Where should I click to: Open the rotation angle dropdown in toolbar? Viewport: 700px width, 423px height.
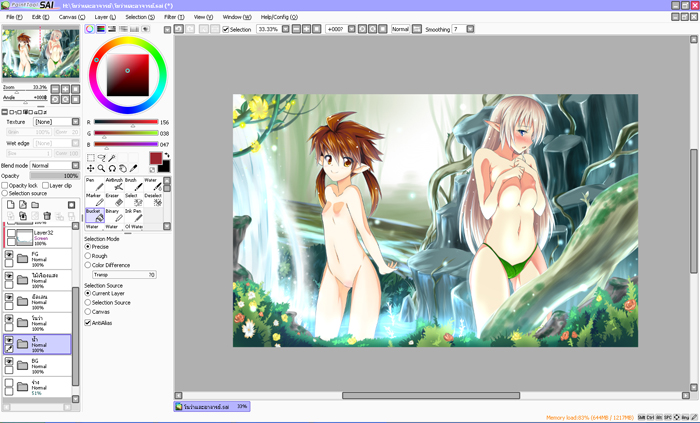click(x=352, y=29)
